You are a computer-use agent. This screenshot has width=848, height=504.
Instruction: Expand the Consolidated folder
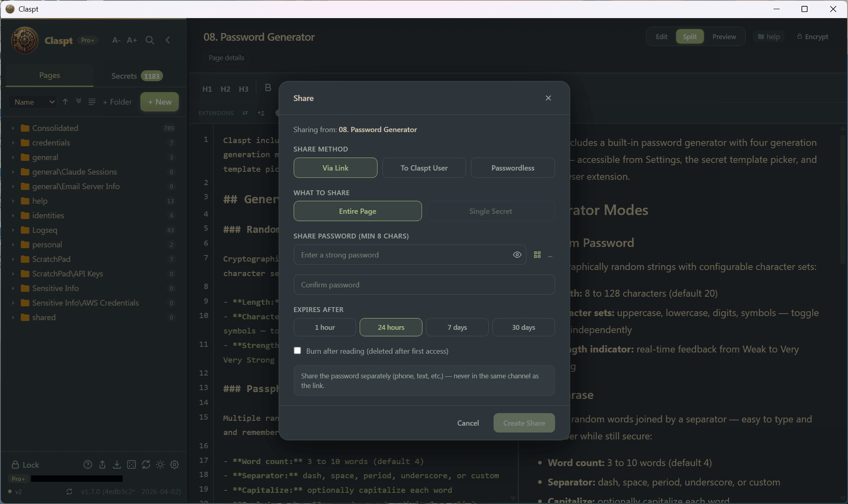(13, 128)
